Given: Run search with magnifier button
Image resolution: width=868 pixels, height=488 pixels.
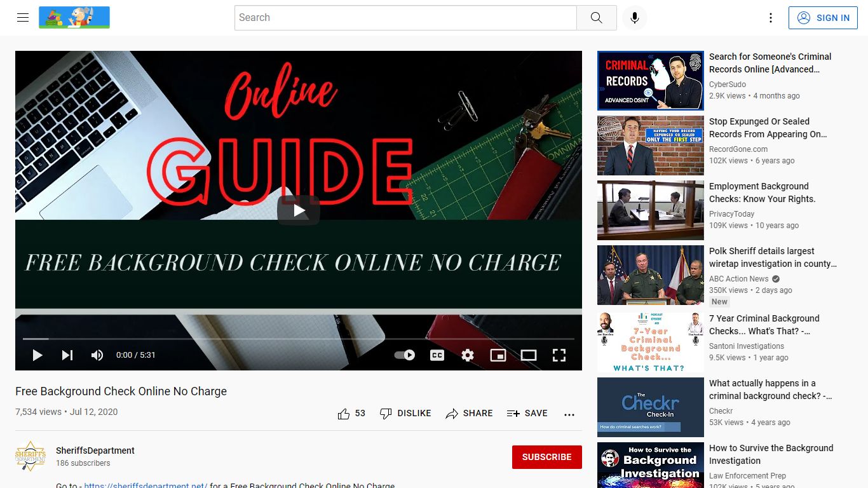Looking at the screenshot, I should [596, 18].
